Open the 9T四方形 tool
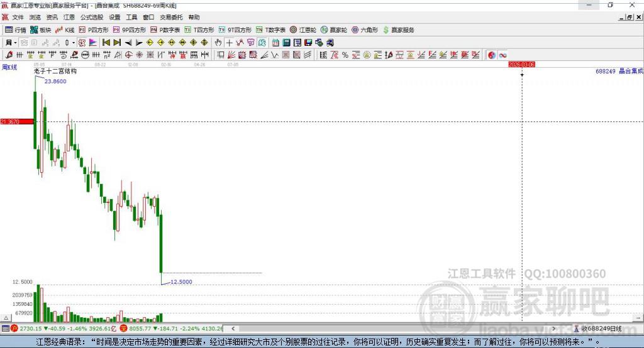644x348 pixels. coord(235,30)
